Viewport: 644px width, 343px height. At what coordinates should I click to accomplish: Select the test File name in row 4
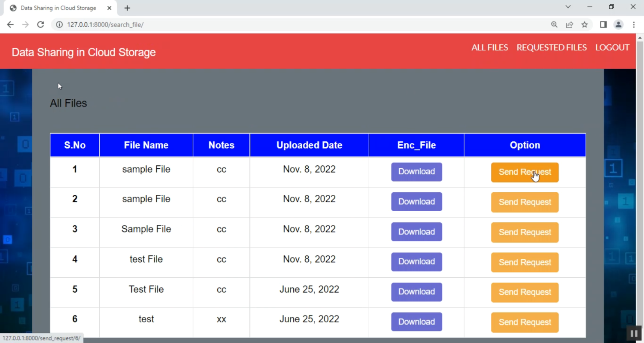tap(146, 259)
